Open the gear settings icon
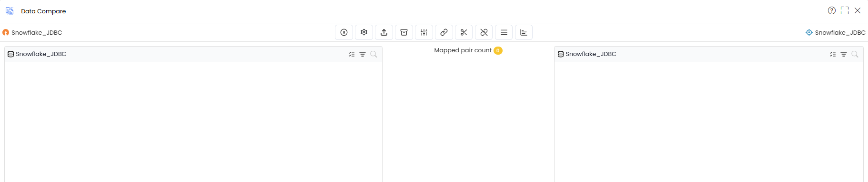This screenshot has height=182, width=868. coord(364,32)
